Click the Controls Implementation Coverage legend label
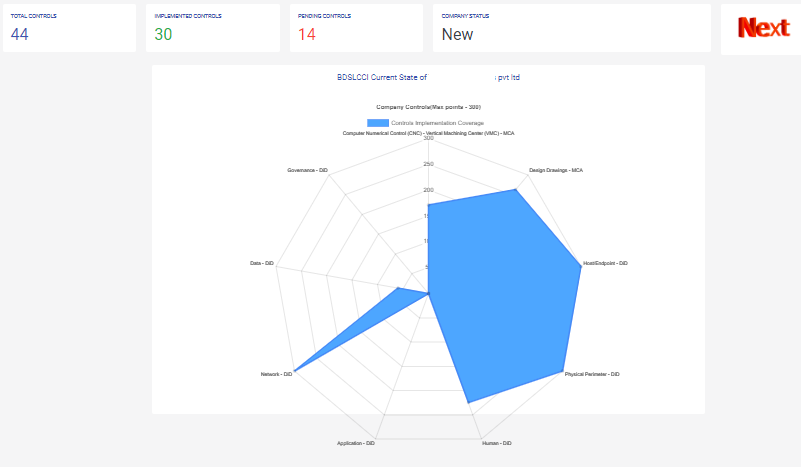Image resolution: width=801 pixels, height=467 pixels. point(437,123)
